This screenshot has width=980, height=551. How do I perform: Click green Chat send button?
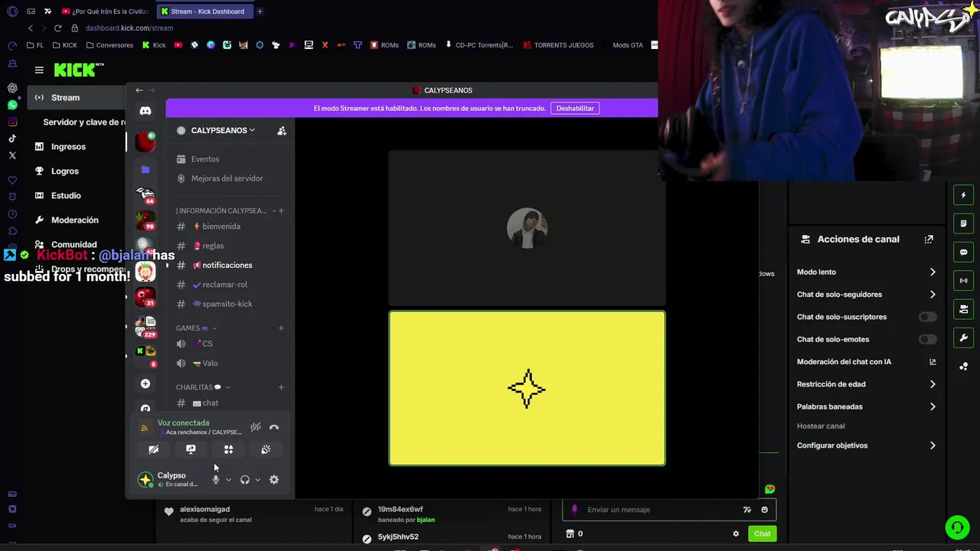[762, 534]
